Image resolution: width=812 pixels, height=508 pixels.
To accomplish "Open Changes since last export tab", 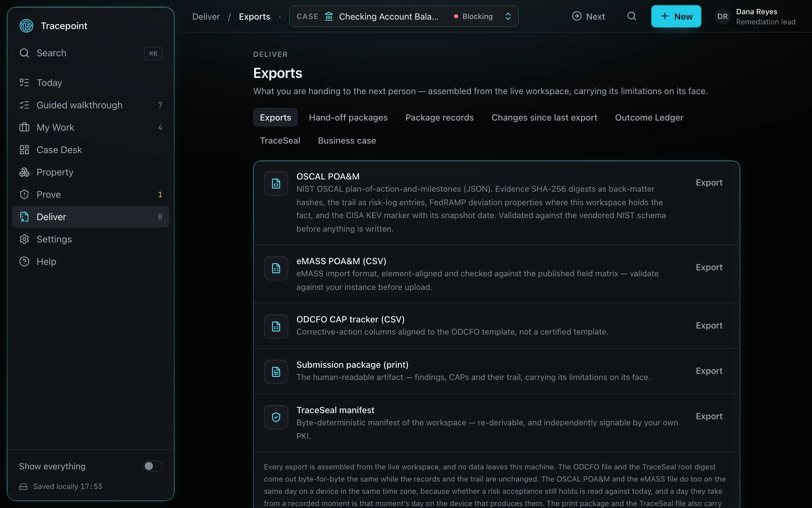I will click(x=544, y=118).
